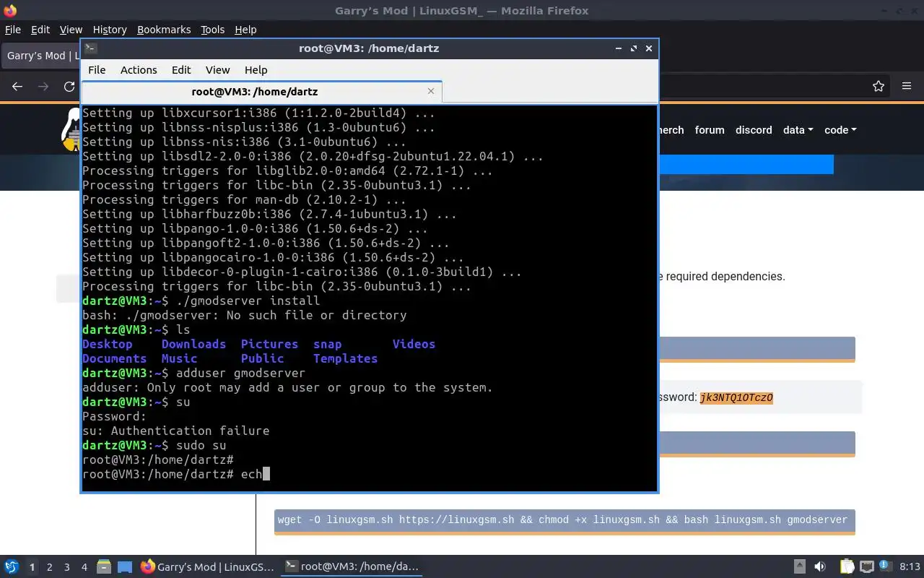924x578 pixels.
Task: Click the Pictures directory name in terminal
Action: [x=269, y=344]
